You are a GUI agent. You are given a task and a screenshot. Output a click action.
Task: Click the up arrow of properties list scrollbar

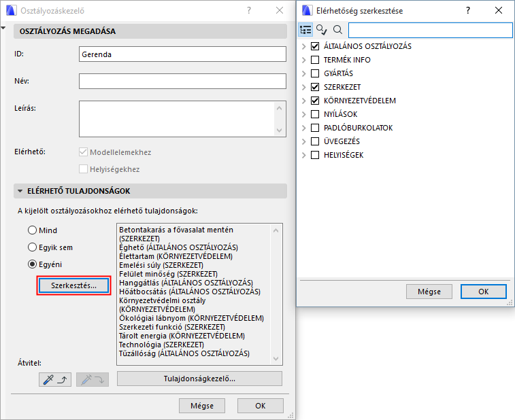pos(276,230)
